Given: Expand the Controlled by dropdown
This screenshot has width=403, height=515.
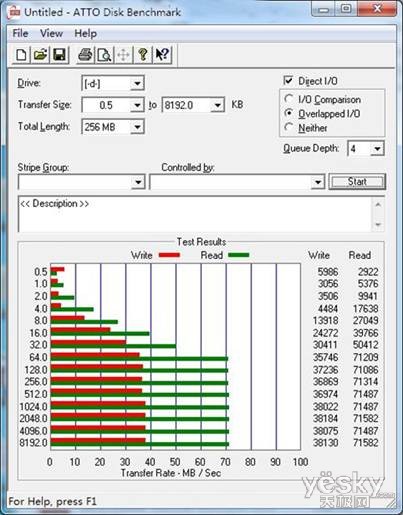Looking at the screenshot, I should coord(318,182).
